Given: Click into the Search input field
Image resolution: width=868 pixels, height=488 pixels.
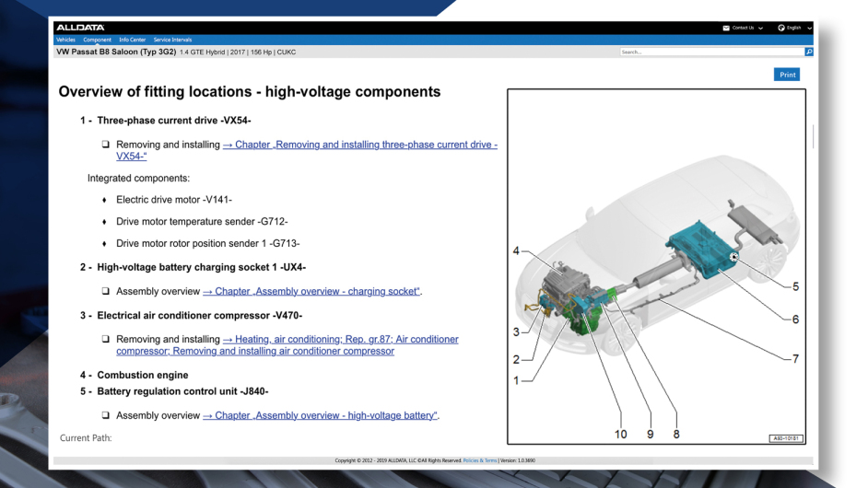Looking at the screenshot, I should coord(710,52).
